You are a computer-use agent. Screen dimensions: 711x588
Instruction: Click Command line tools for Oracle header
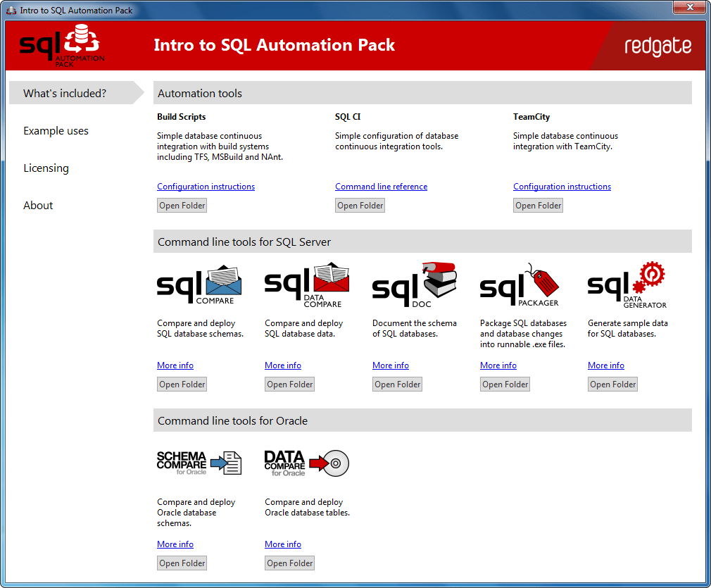tap(422, 420)
